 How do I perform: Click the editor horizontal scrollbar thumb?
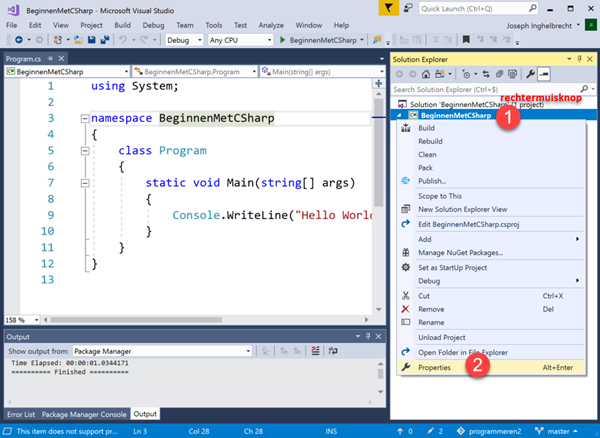[x=136, y=319]
